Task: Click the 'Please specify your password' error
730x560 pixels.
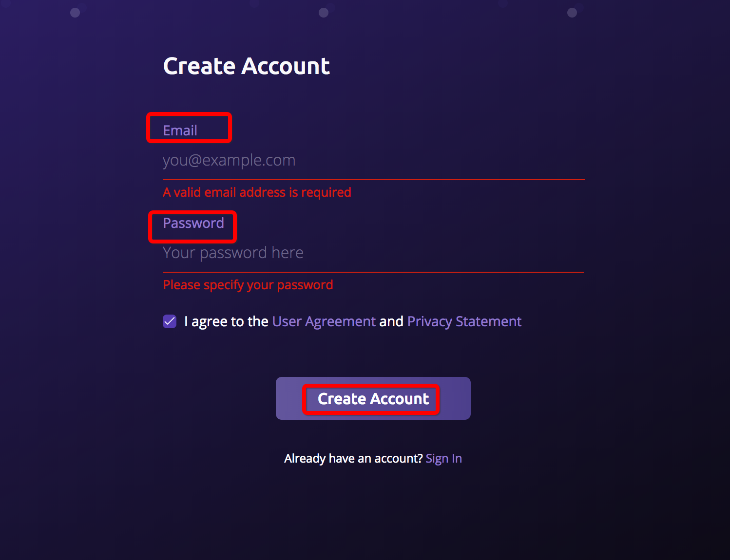Action: [x=248, y=285]
